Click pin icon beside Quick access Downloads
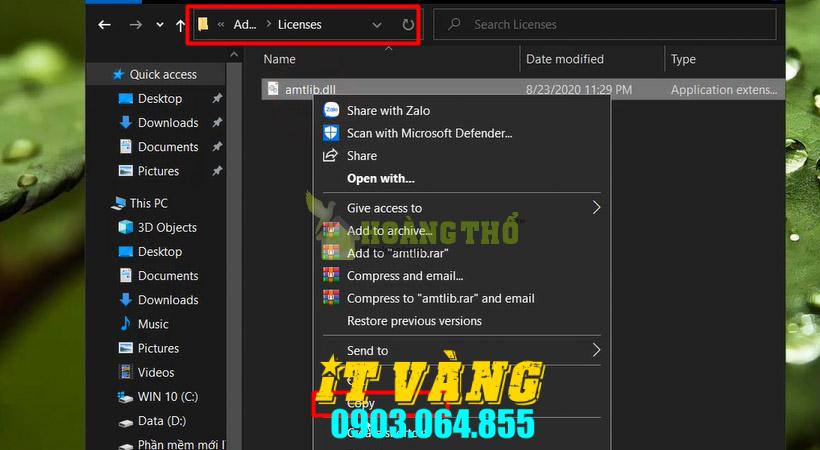Viewport: 820px width, 450px height. (217, 122)
